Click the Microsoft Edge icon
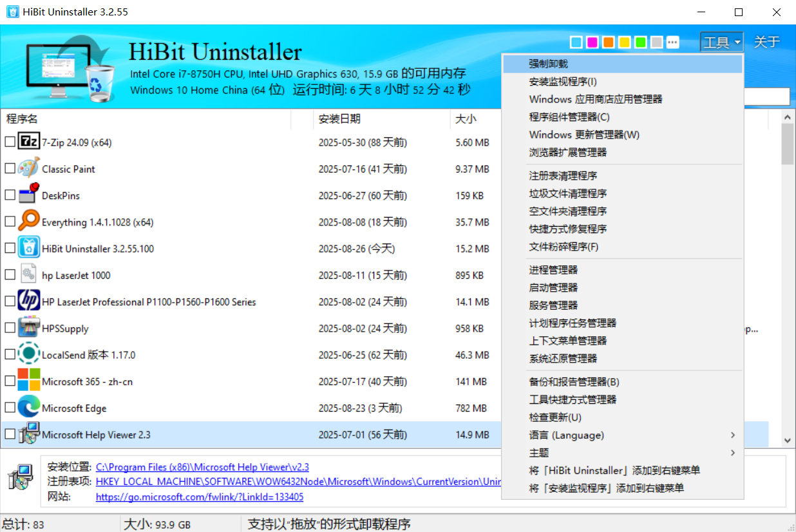This screenshot has height=532, width=796. tap(28, 408)
